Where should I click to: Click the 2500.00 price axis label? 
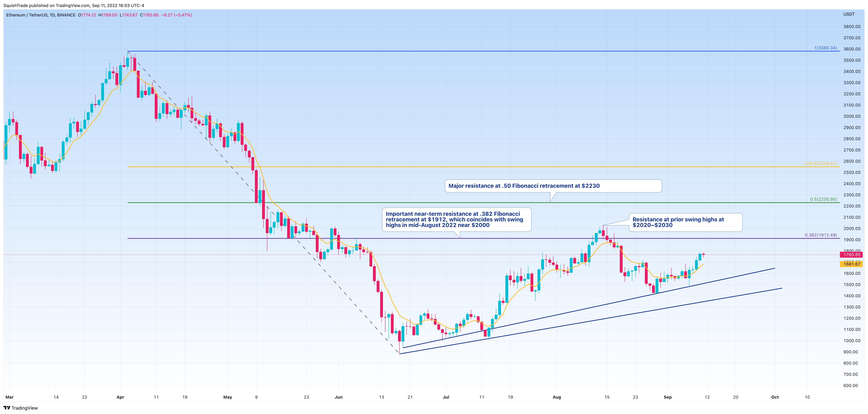tap(852, 172)
